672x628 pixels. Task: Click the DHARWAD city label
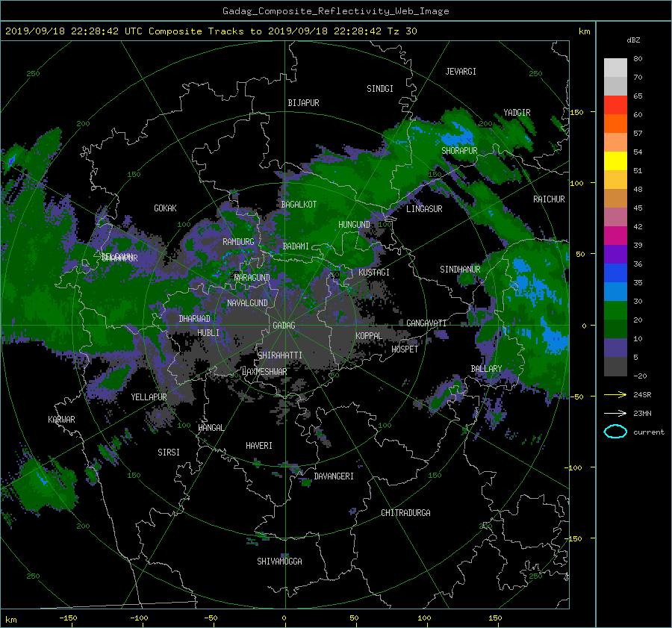tap(194, 319)
